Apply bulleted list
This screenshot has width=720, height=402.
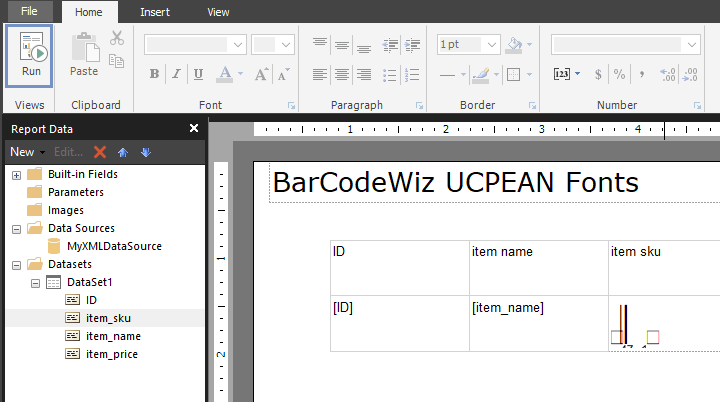(389, 74)
